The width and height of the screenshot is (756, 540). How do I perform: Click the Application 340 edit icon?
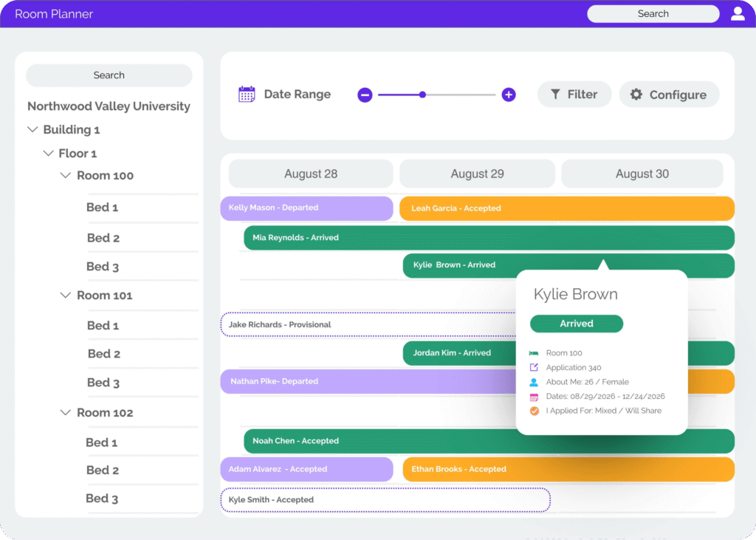[x=534, y=367]
